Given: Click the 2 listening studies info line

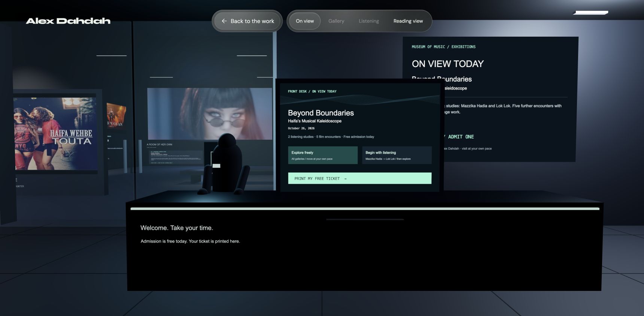Looking at the screenshot, I should [x=331, y=137].
